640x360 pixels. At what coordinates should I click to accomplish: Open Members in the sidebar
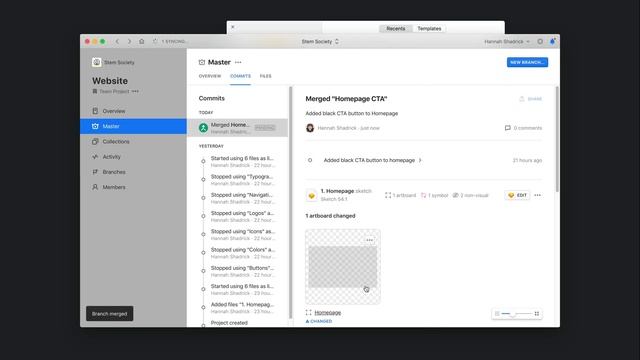coord(133,187)
